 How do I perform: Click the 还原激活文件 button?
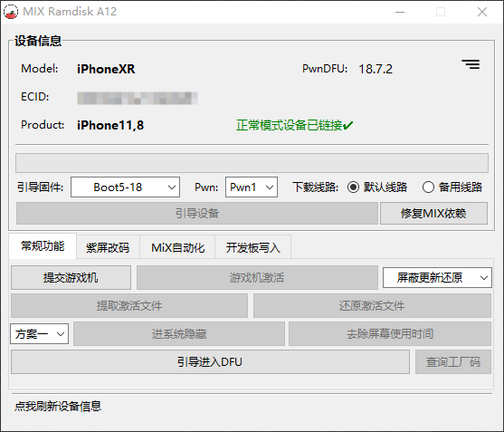tap(372, 305)
